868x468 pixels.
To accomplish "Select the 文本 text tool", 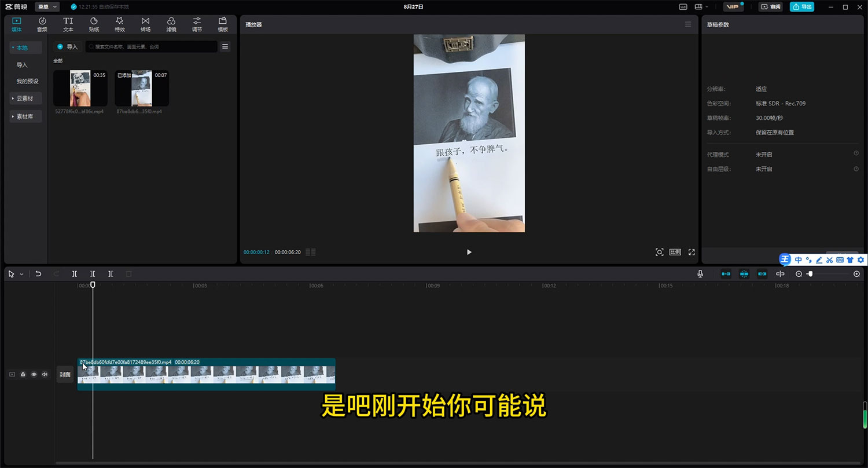I will tap(68, 24).
